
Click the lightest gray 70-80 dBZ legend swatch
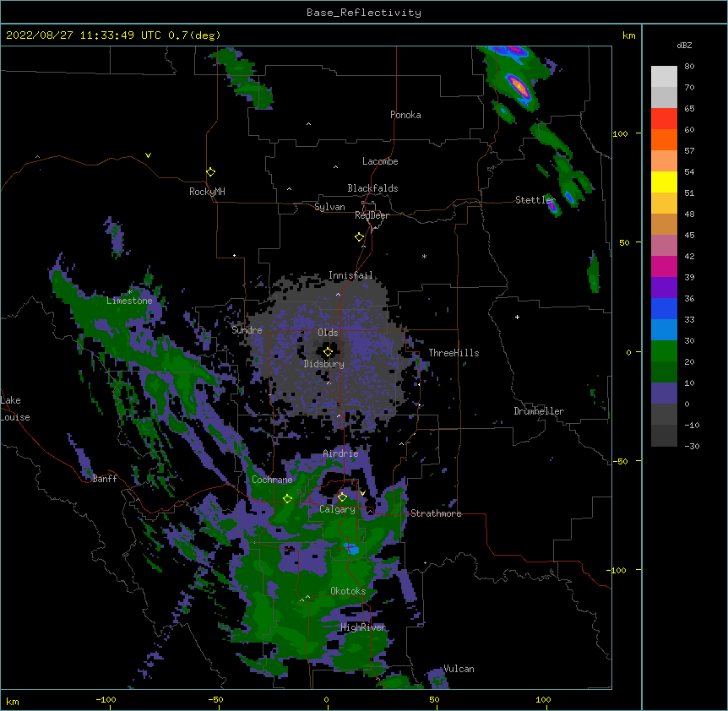pyautogui.click(x=664, y=77)
